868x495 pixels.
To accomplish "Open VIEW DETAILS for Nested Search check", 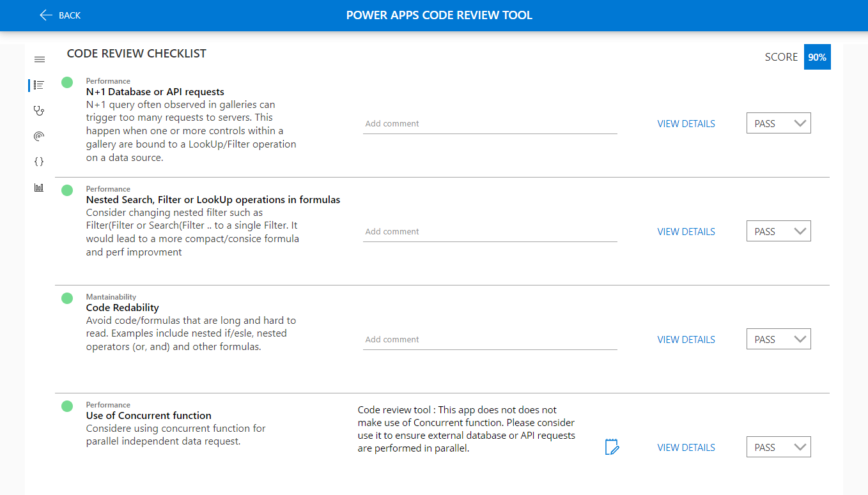I will coord(686,231).
